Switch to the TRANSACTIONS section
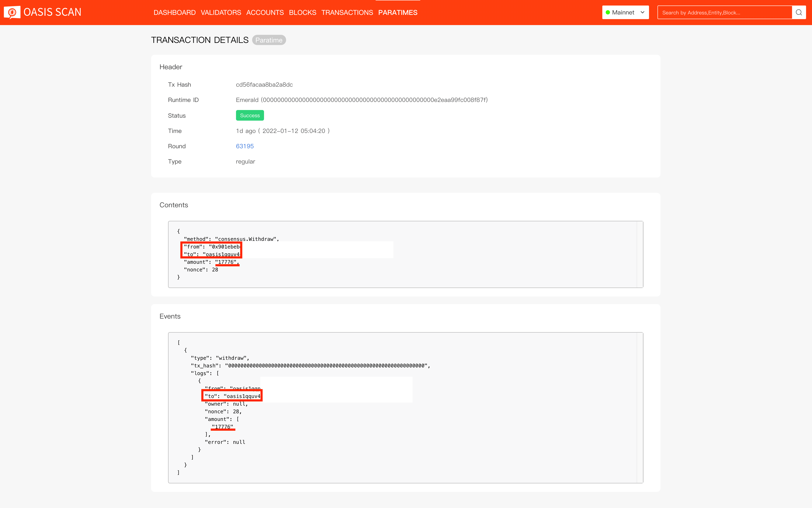 click(x=347, y=13)
